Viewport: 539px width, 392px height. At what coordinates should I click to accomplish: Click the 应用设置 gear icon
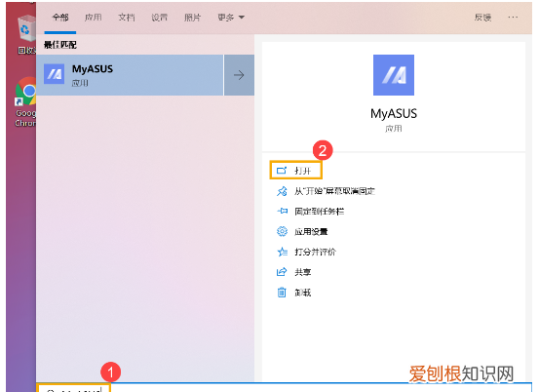point(282,231)
